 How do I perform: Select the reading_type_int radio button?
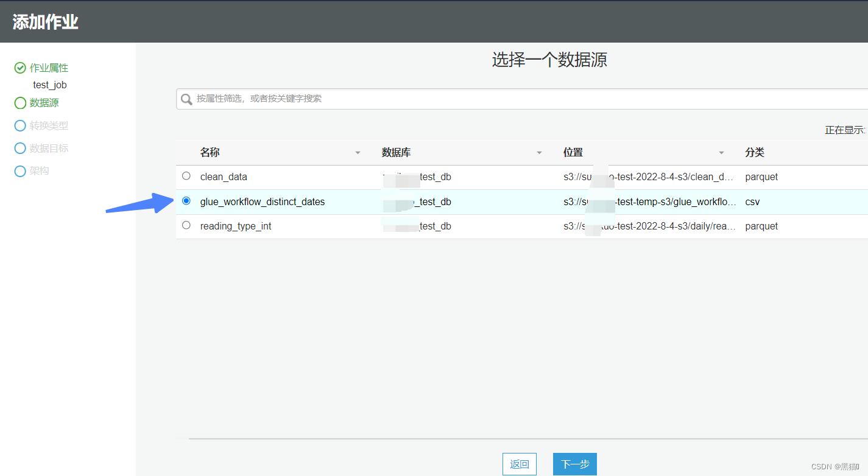pos(186,225)
